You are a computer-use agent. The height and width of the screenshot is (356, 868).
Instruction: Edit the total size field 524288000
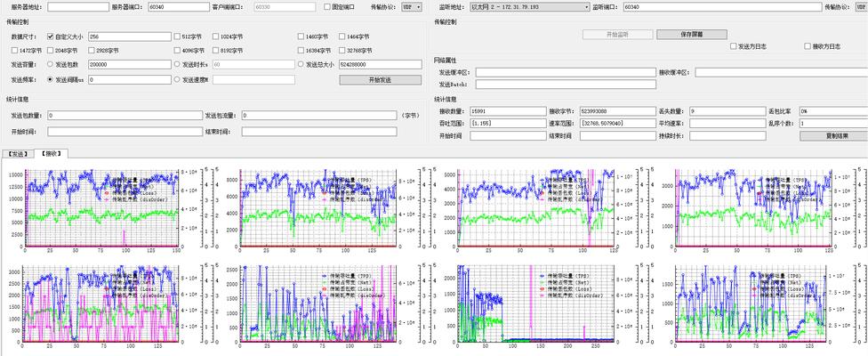point(381,64)
